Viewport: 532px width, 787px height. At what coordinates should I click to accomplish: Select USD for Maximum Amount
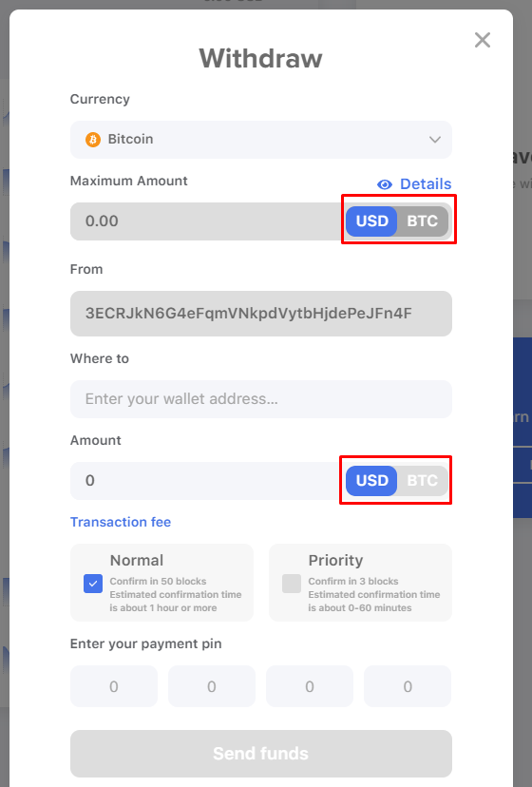point(371,221)
